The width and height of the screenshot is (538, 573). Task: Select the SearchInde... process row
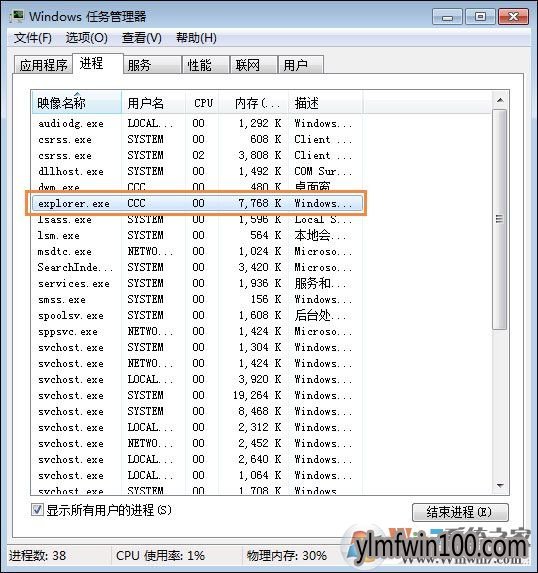(197, 267)
